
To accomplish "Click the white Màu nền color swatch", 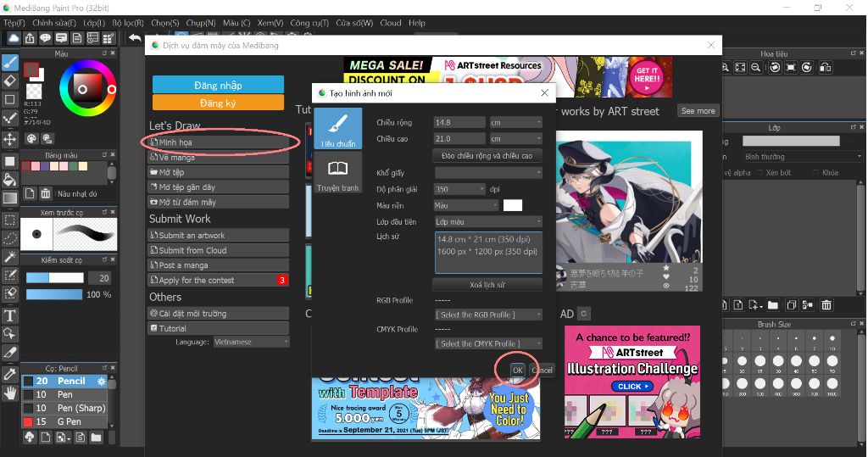I will (x=513, y=205).
